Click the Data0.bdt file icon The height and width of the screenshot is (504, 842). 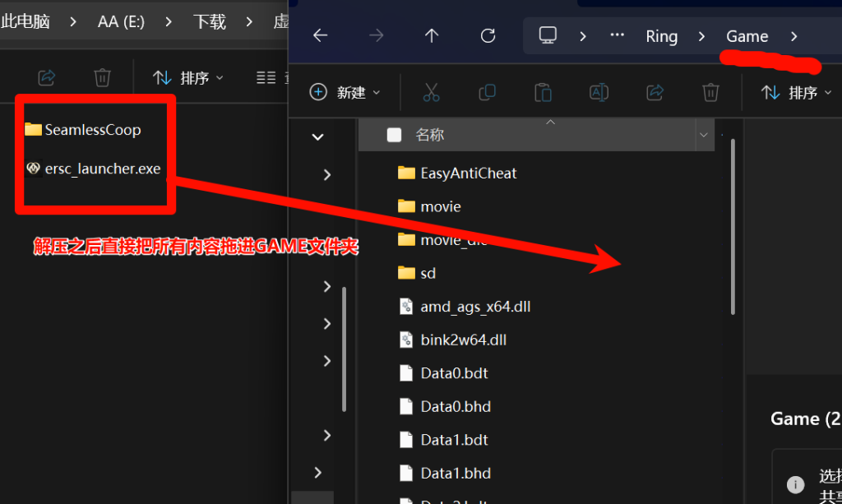point(406,373)
